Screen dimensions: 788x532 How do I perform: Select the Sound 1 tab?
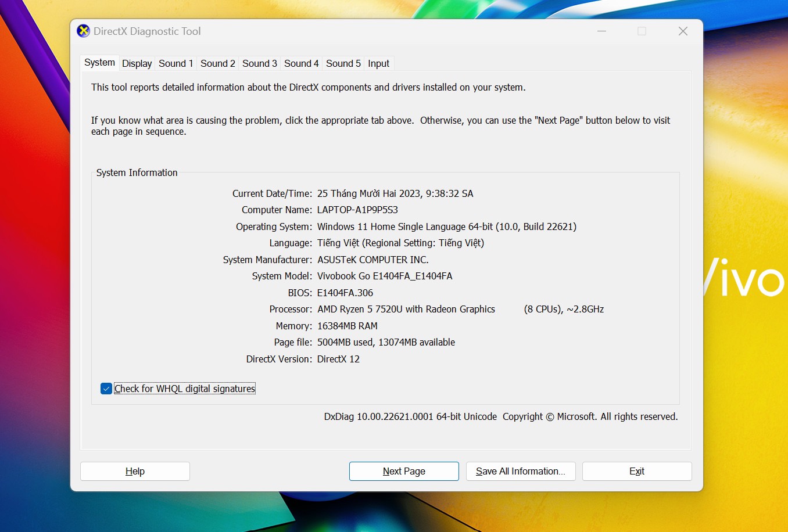175,64
